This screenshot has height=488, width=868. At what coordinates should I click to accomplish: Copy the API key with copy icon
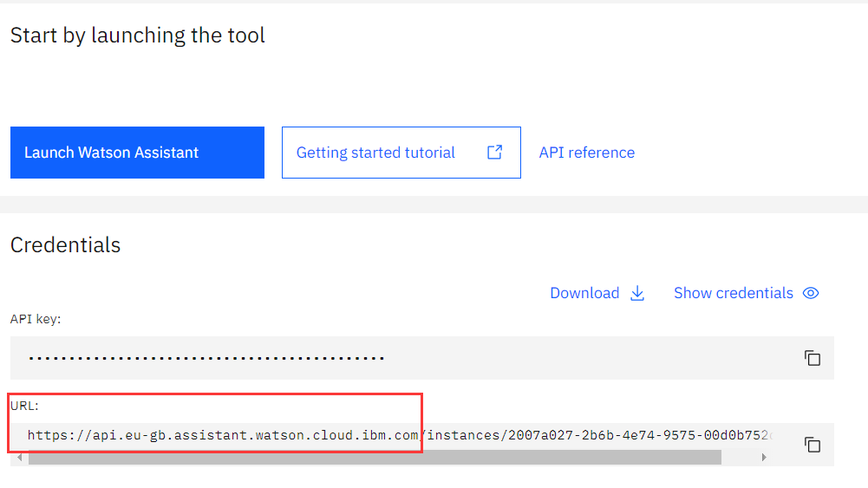click(x=813, y=358)
